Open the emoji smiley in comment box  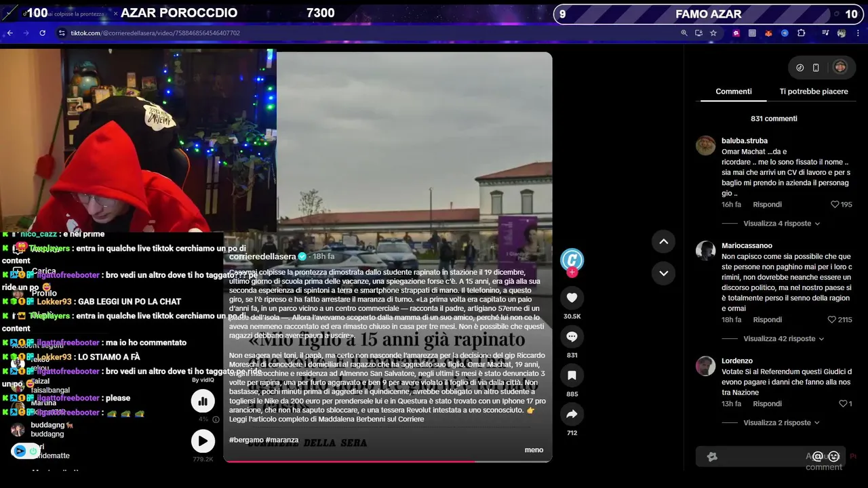coord(834,457)
